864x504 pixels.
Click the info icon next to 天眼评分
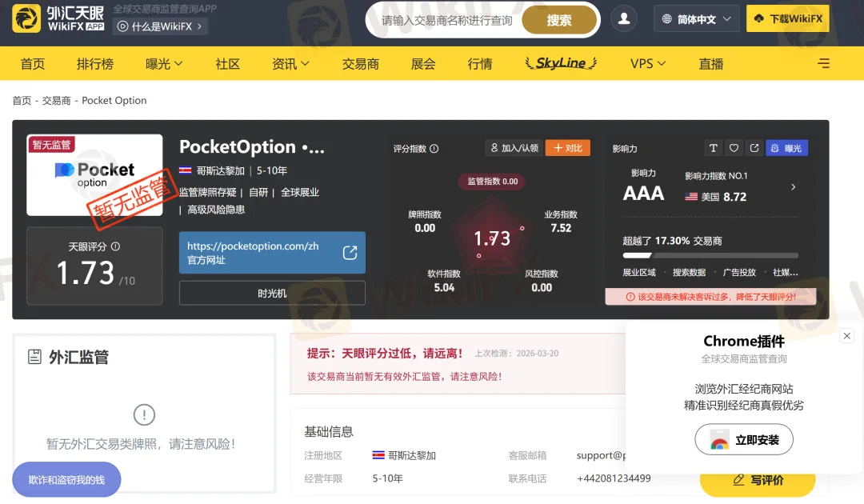coord(115,247)
